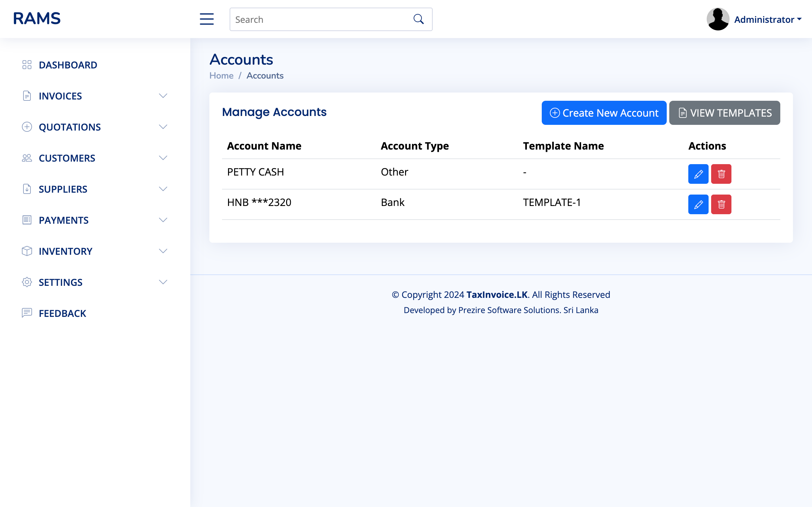The height and width of the screenshot is (507, 812).
Task: Expand the Invoices menu chevron
Action: (163, 96)
